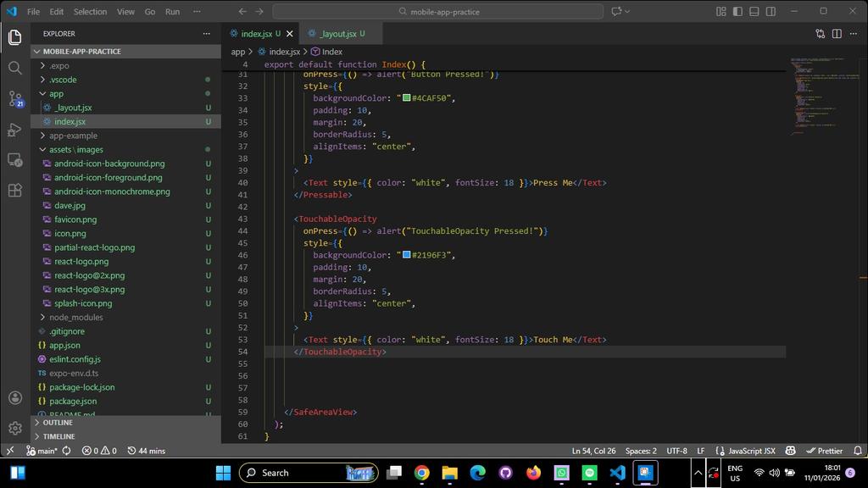Open dave.jpg in the explorer
The height and width of the screenshot is (488, 868).
pos(126,205)
